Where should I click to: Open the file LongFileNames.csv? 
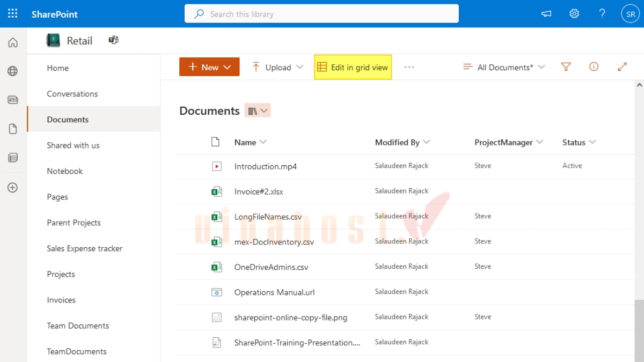[268, 217]
